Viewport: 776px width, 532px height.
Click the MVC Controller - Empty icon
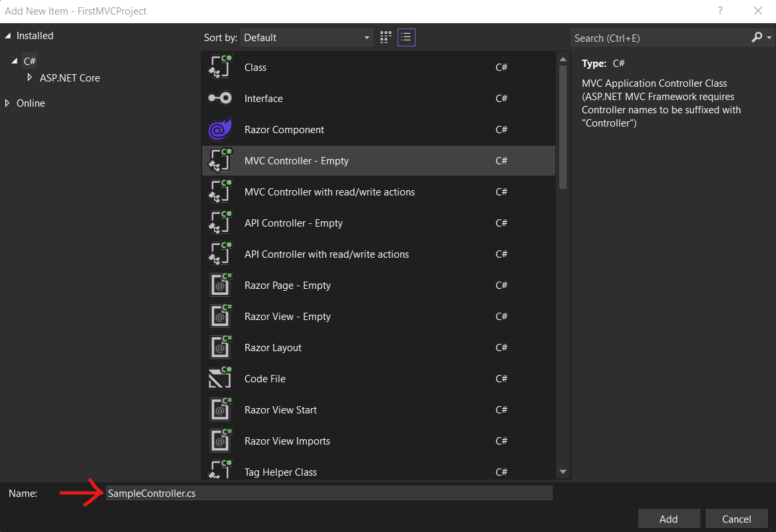219,160
